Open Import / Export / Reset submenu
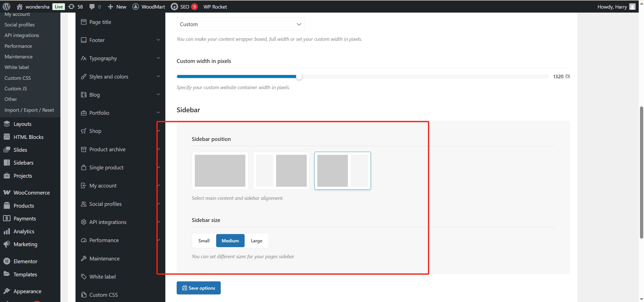This screenshot has height=302, width=644. (29, 110)
